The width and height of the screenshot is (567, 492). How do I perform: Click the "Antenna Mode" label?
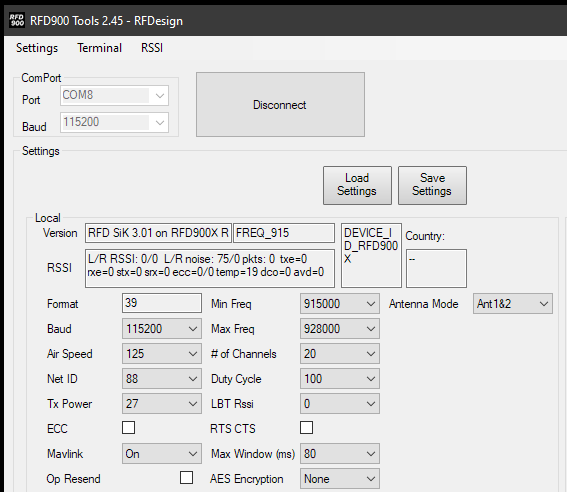(x=423, y=304)
